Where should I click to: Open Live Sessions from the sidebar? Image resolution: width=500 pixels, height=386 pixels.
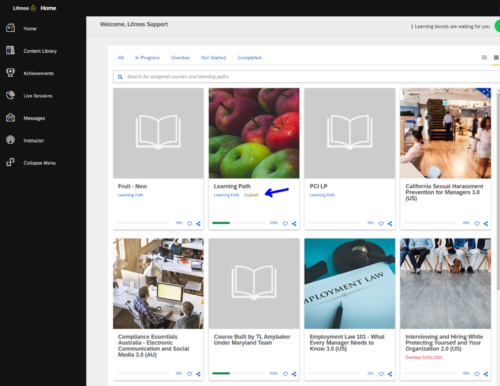coord(38,96)
